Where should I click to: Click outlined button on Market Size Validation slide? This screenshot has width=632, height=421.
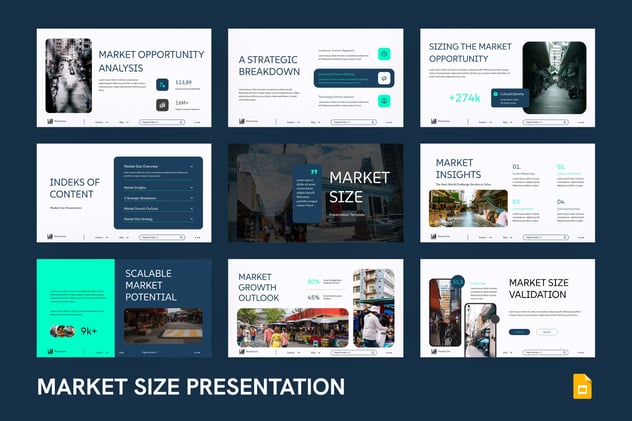pos(547,331)
